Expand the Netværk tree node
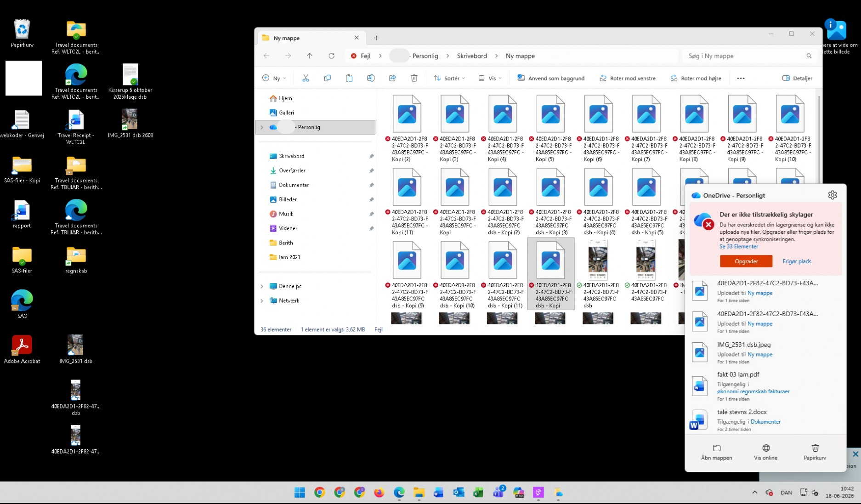Image resolution: width=861 pixels, height=504 pixels. coord(262,301)
